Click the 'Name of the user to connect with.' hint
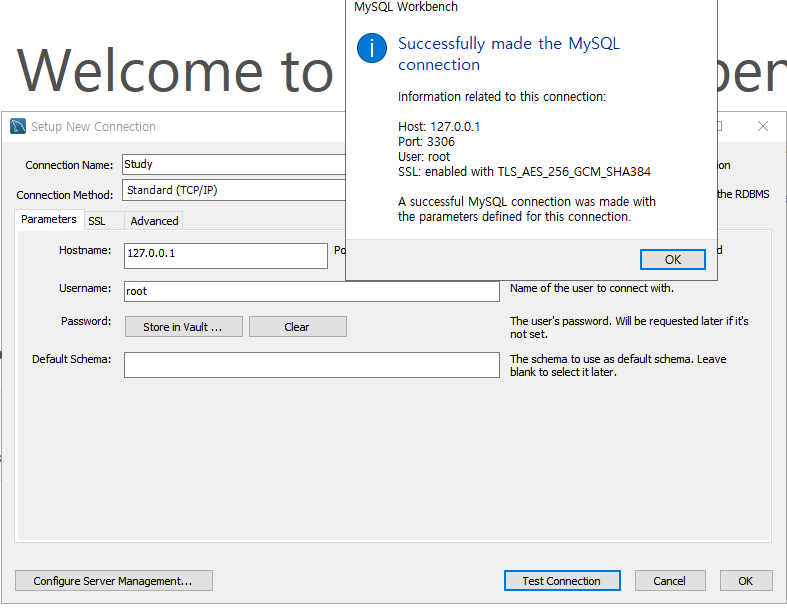 (x=592, y=288)
